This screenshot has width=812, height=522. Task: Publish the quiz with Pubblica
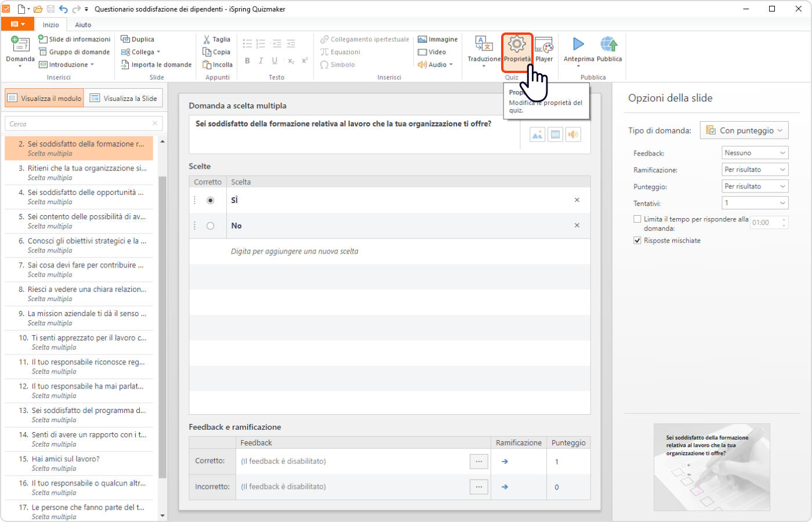click(x=609, y=50)
